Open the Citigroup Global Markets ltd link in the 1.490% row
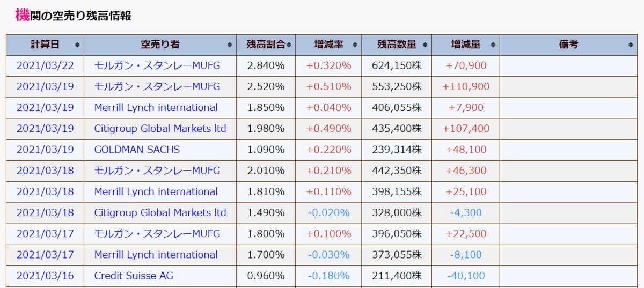Image resolution: width=644 pixels, height=288 pixels. coord(160,212)
